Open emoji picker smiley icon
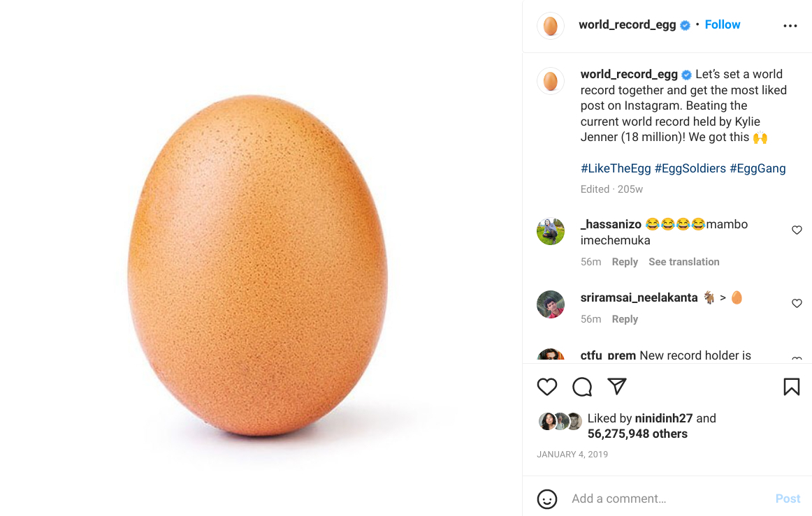 [x=547, y=499]
